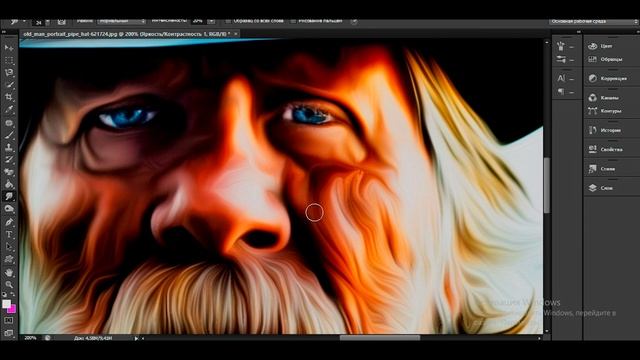This screenshot has height=360, width=640.
Task: Toggle 'Образец со всех слоев' checkbox
Action: (x=228, y=21)
